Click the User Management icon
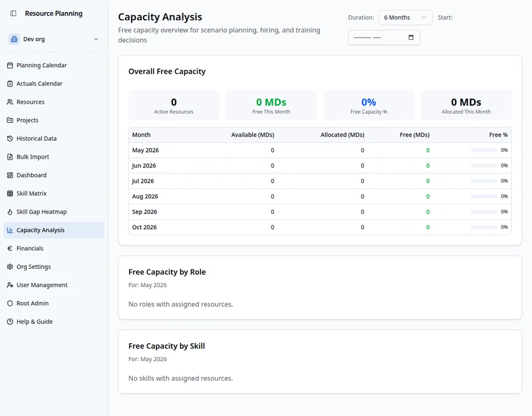 (10, 285)
